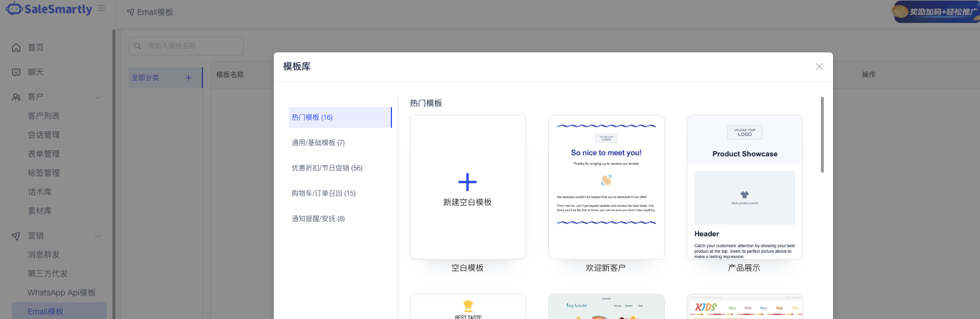Click the template library scrollbar
This screenshot has width=980, height=319.
[x=822, y=135]
